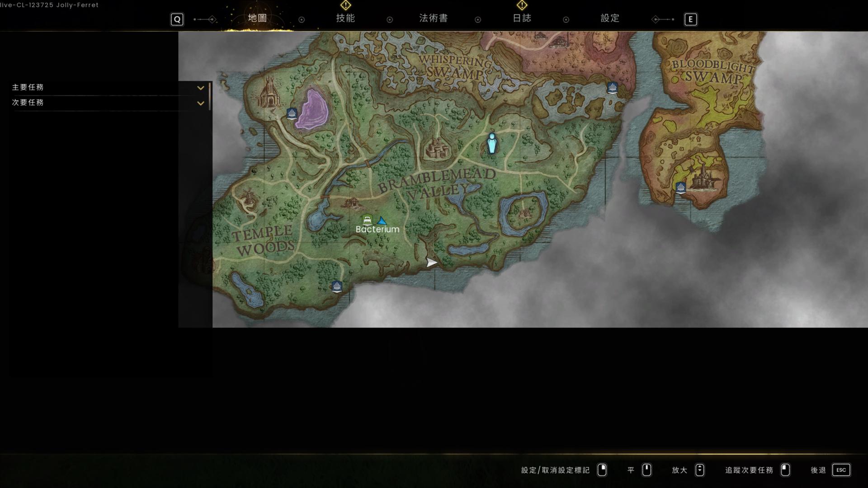Click the purple highlighted lake area
The height and width of the screenshot is (488, 868).
point(312,109)
